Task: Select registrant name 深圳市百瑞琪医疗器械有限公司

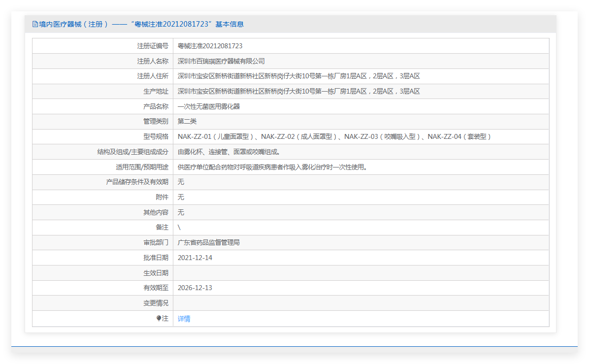Action: coord(221,61)
